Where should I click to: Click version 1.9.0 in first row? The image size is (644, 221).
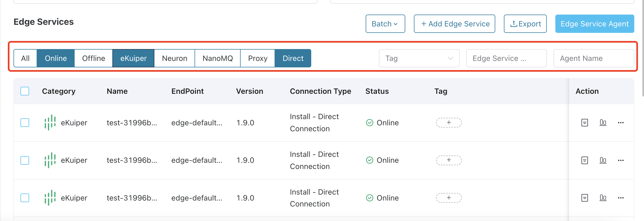click(x=245, y=123)
